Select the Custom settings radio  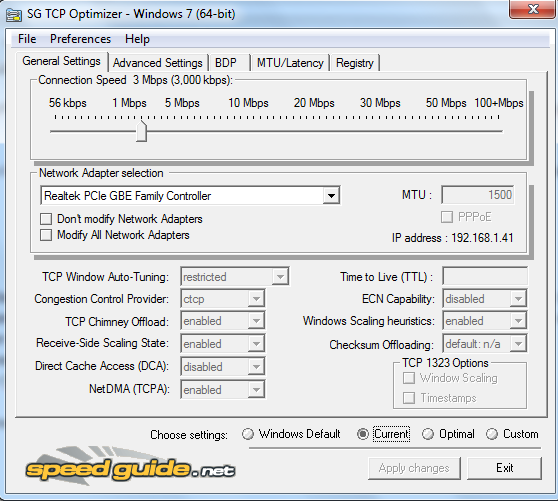click(492, 434)
